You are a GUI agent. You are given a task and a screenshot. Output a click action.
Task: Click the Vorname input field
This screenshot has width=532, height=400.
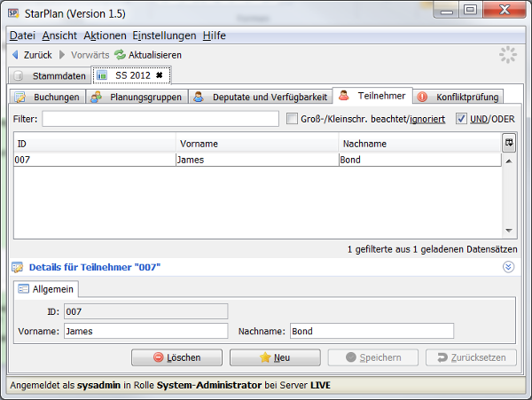(146, 331)
